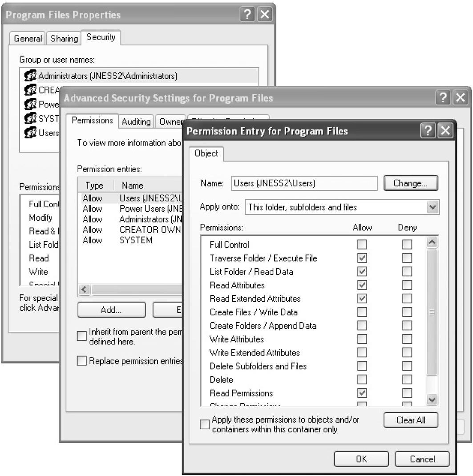Uncheck Allow for Read Extended Attributes
473x476 pixels.
pos(362,299)
